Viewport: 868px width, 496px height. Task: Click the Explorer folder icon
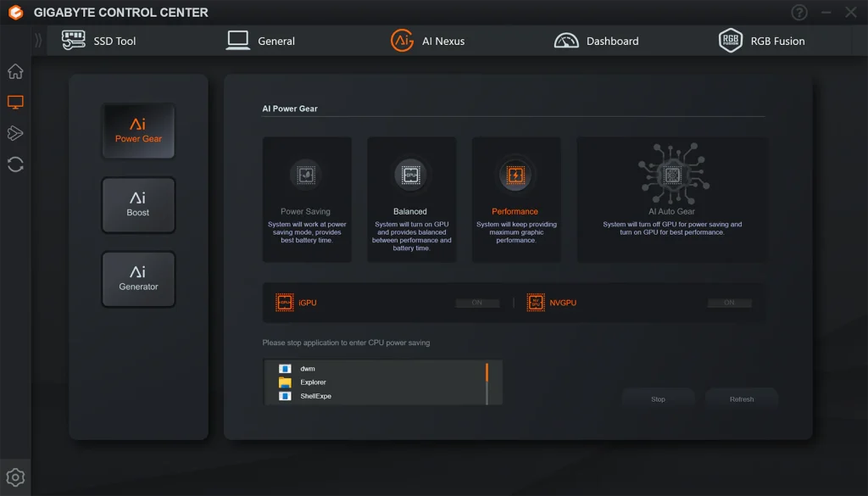(x=285, y=382)
